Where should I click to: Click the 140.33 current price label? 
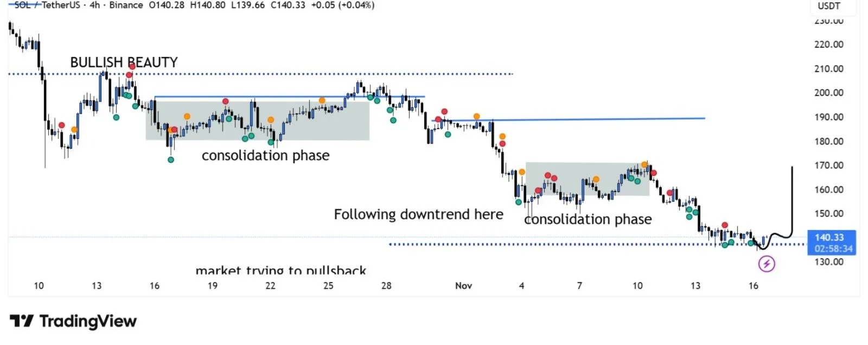pyautogui.click(x=829, y=238)
